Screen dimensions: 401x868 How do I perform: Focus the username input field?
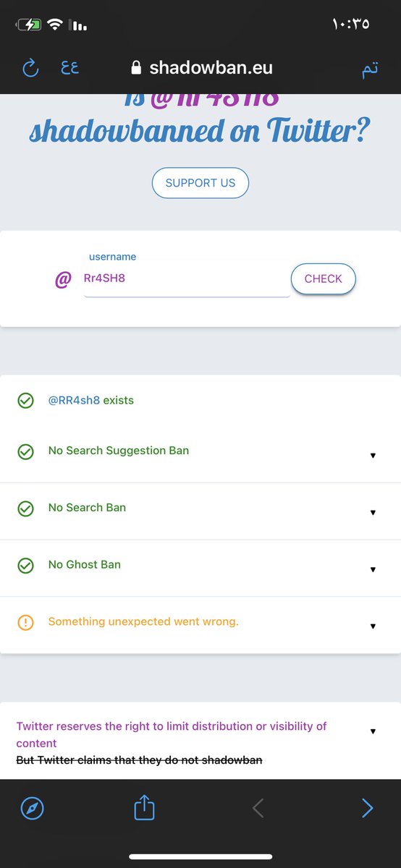click(187, 279)
